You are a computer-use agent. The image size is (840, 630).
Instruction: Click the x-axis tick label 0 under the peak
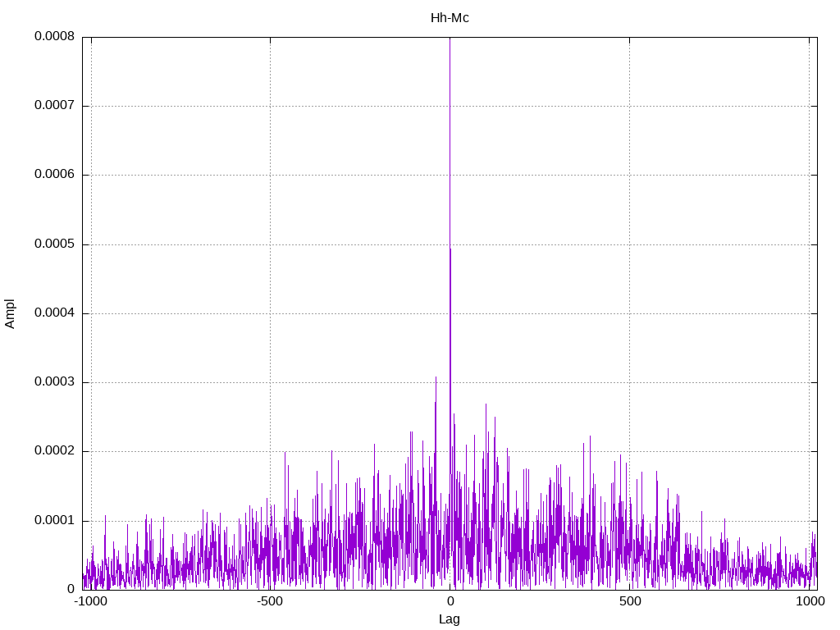[x=450, y=601]
